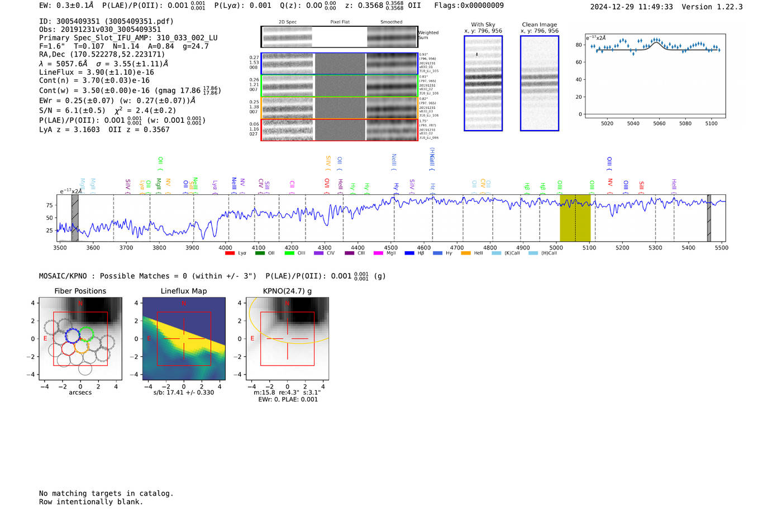Click the Q(z): 0.00 header value
The height and width of the screenshot is (532, 782).
(x=308, y=6)
